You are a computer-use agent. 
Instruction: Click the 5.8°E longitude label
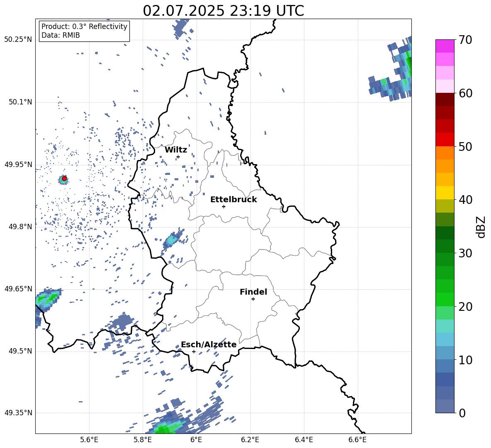[143, 440]
